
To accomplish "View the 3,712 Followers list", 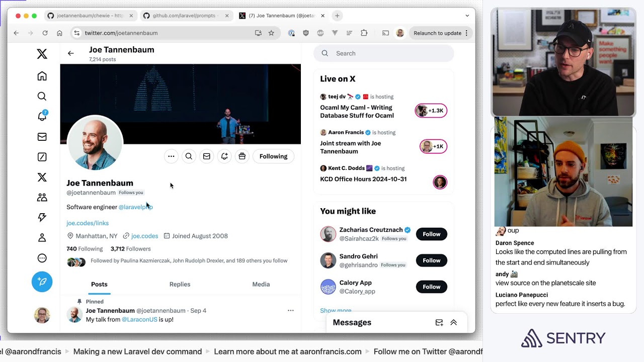I will 131,249.
